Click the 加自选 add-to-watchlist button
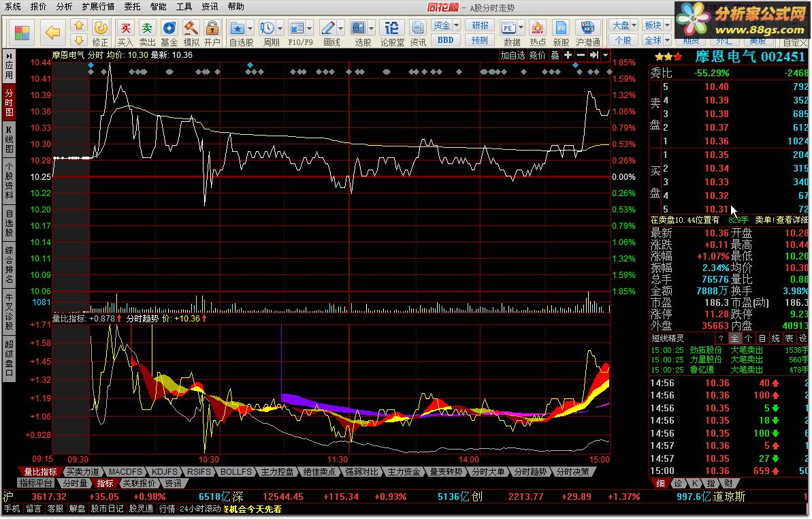 click(513, 55)
